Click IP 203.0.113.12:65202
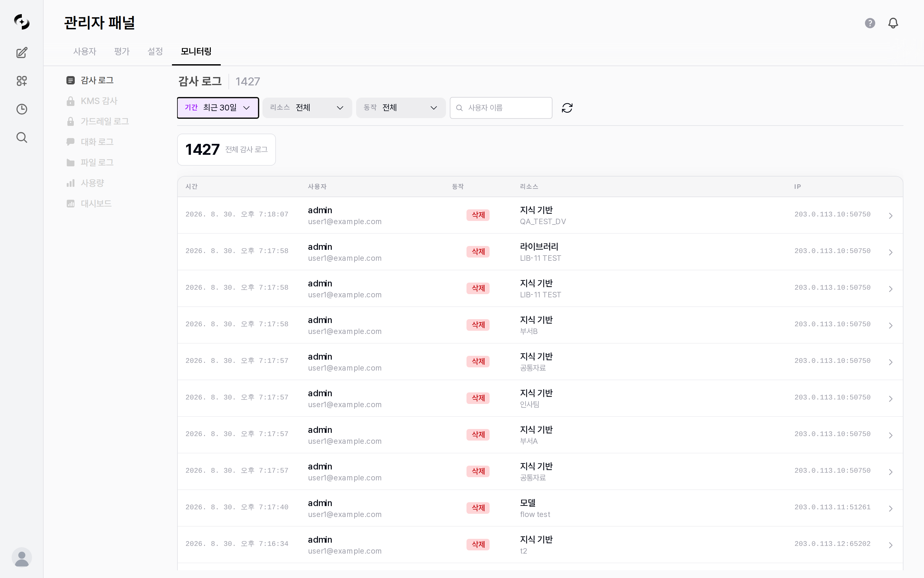 [832, 544]
